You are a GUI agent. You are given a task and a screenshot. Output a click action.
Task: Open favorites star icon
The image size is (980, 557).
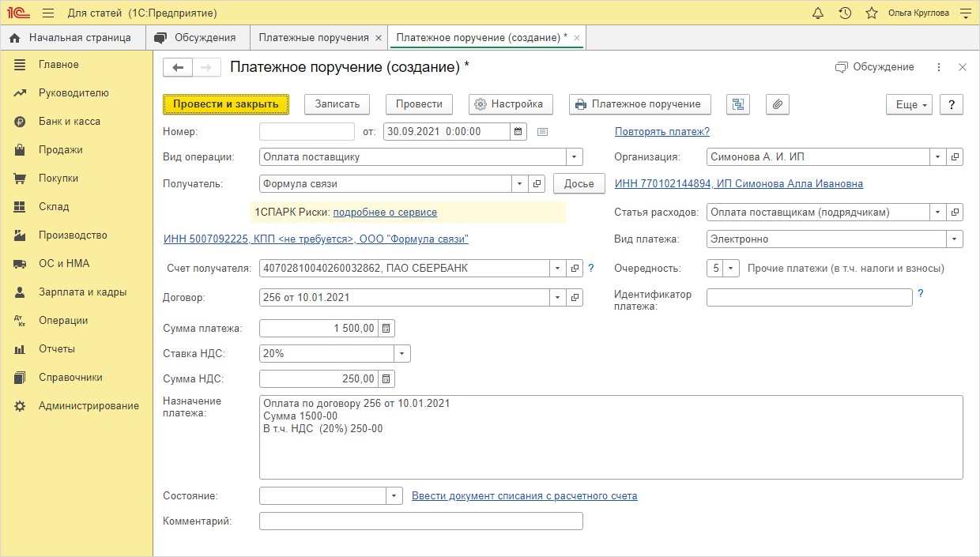872,13
